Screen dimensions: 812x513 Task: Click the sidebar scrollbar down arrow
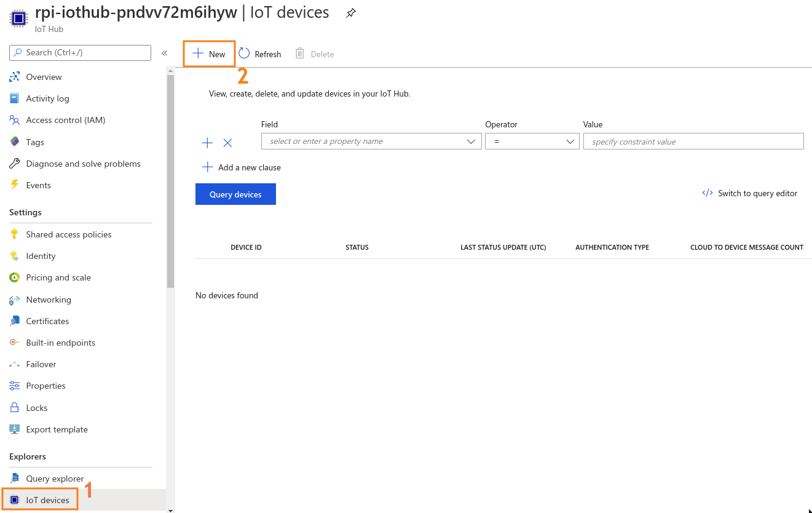click(x=170, y=509)
